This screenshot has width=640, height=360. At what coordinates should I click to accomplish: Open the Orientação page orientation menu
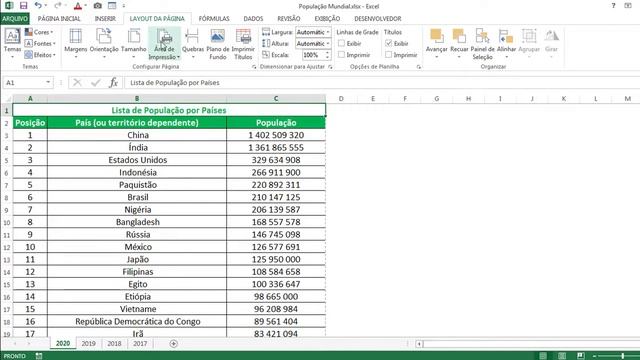coord(104,43)
